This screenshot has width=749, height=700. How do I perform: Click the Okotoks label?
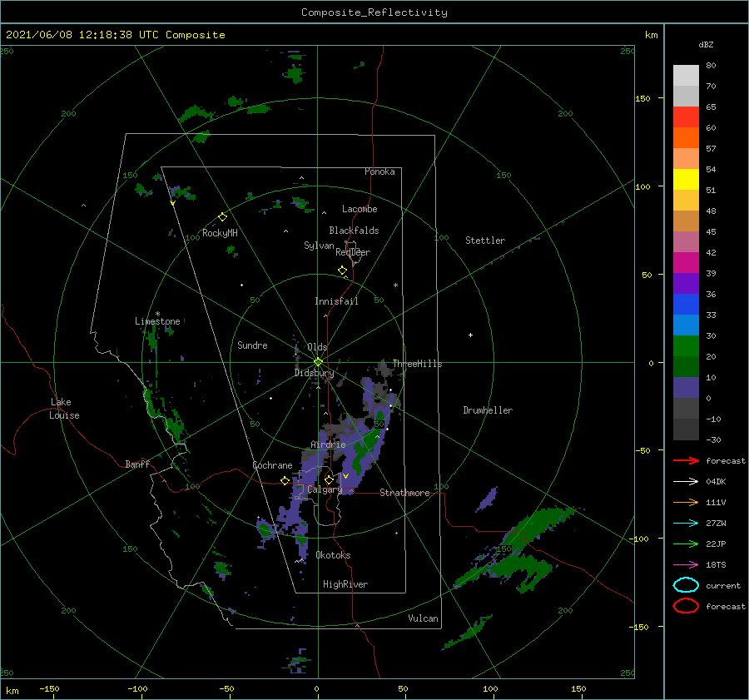point(333,554)
